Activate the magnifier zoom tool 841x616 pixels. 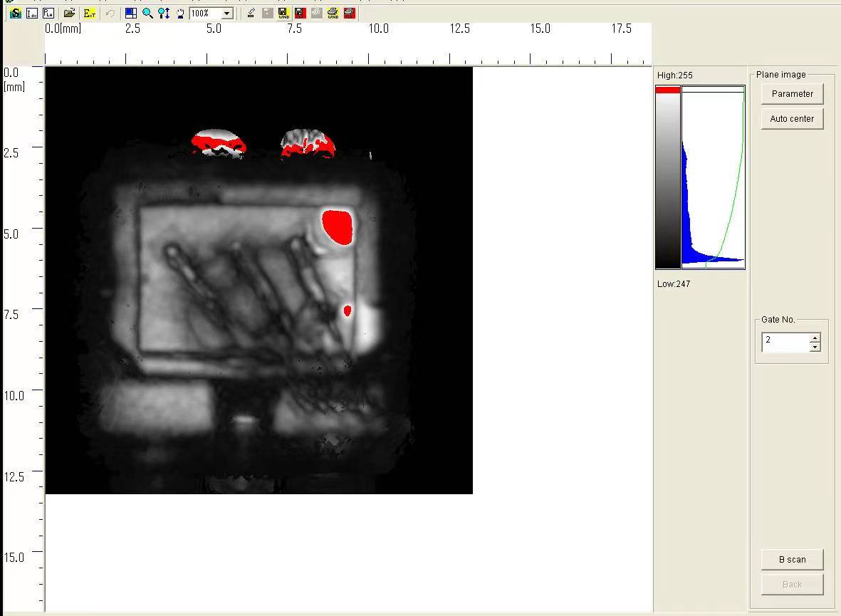[147, 13]
